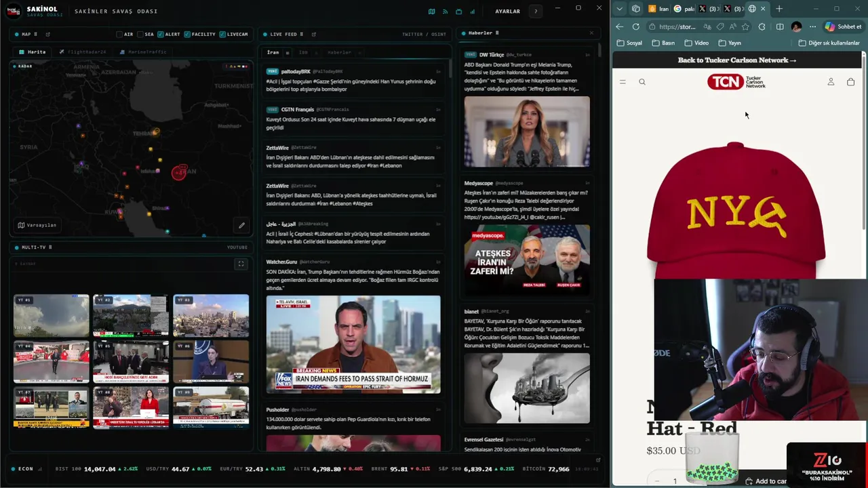868x488 pixels.
Task: Click the BRENT ticker value
Action: coord(399,469)
